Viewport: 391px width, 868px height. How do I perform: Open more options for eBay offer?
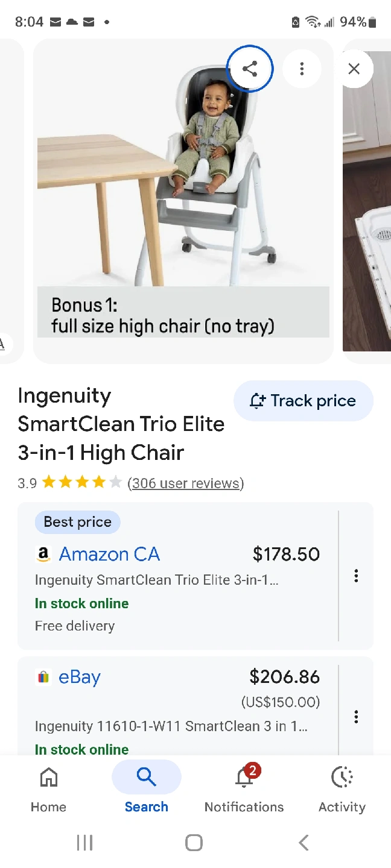point(356,717)
